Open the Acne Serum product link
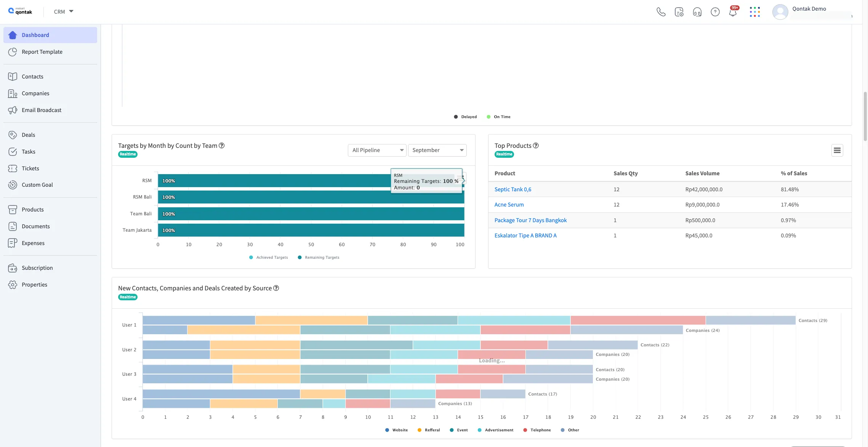Viewport: 868px width, 447px height. 509,205
